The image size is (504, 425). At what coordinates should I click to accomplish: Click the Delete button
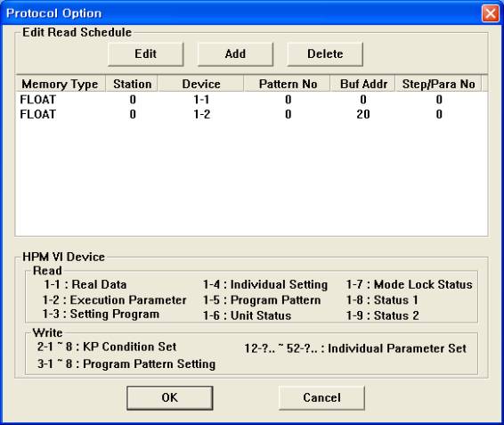coord(325,54)
